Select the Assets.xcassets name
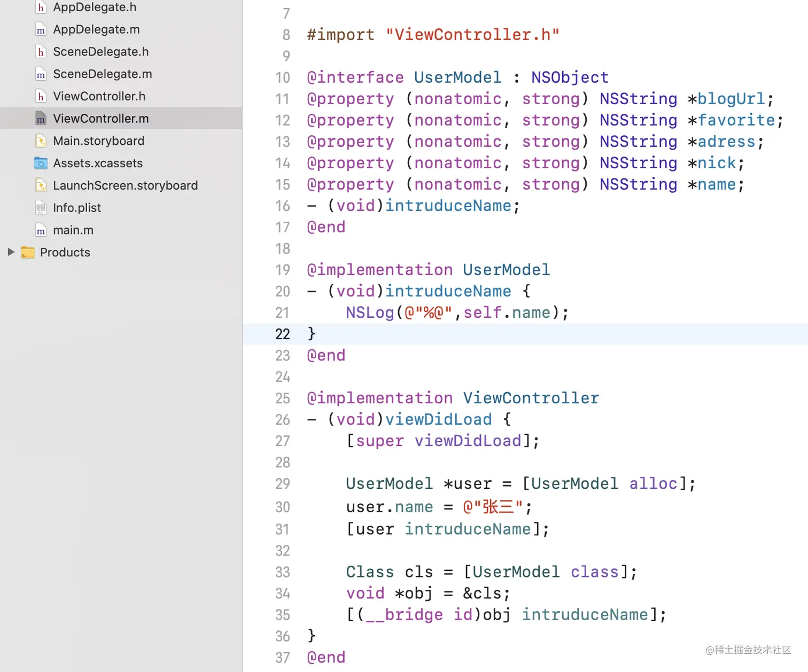 pyautogui.click(x=98, y=163)
